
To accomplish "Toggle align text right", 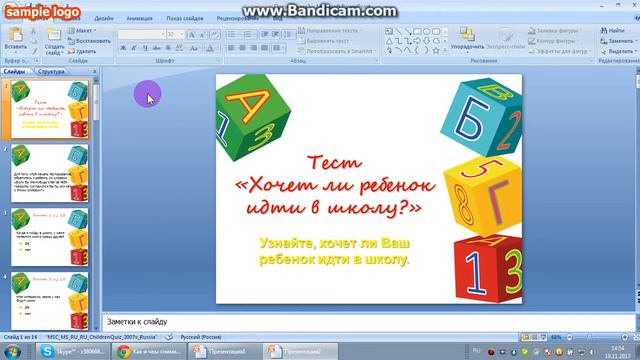I will 253,48.
